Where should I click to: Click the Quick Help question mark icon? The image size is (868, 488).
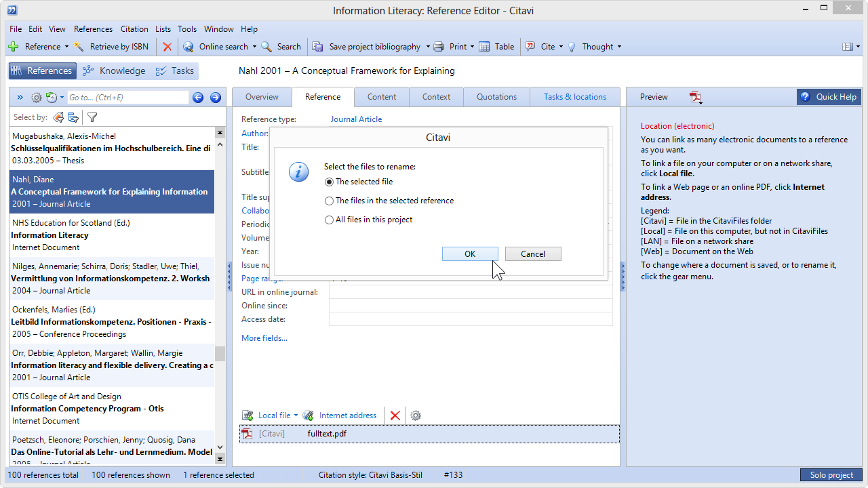click(805, 97)
